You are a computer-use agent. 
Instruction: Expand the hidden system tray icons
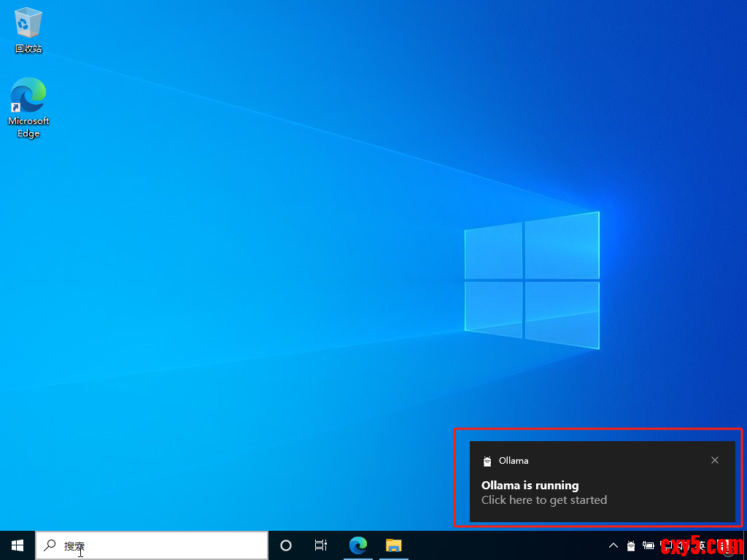614,545
